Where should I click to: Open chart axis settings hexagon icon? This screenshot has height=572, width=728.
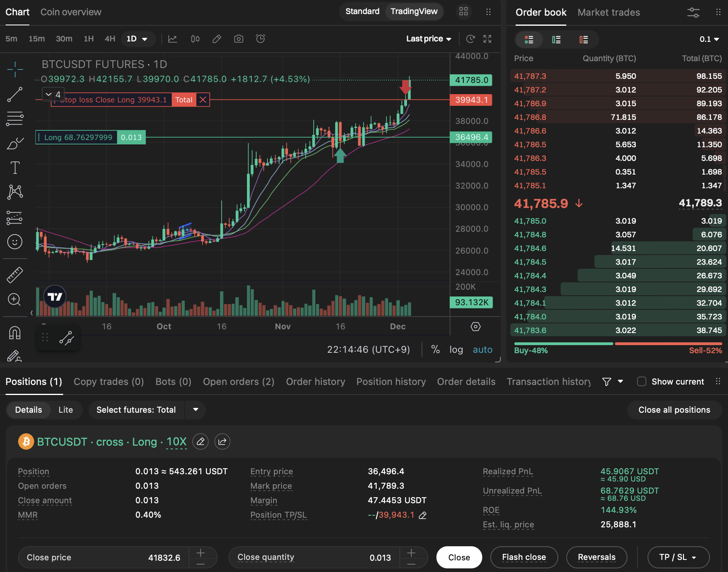click(x=475, y=327)
